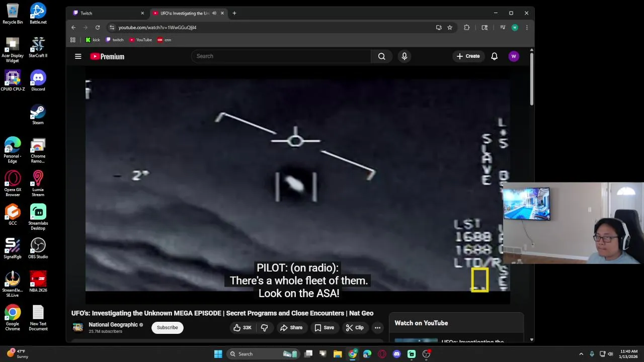
Task: Open the YouTube guide hamburger menu
Action: click(78, 56)
